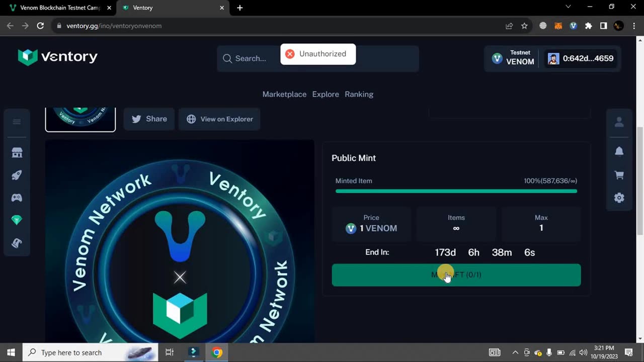Open the rocket launchpad icon in sidebar

pyautogui.click(x=17, y=175)
